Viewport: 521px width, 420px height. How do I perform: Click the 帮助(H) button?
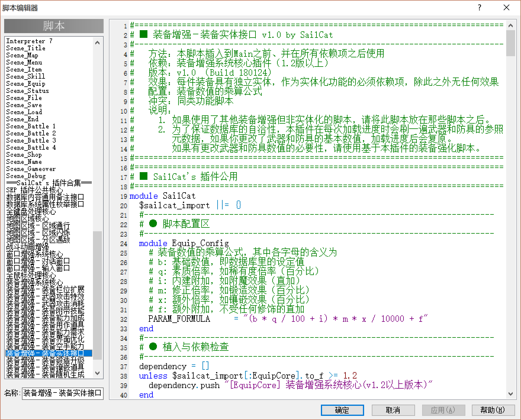pos(493,410)
